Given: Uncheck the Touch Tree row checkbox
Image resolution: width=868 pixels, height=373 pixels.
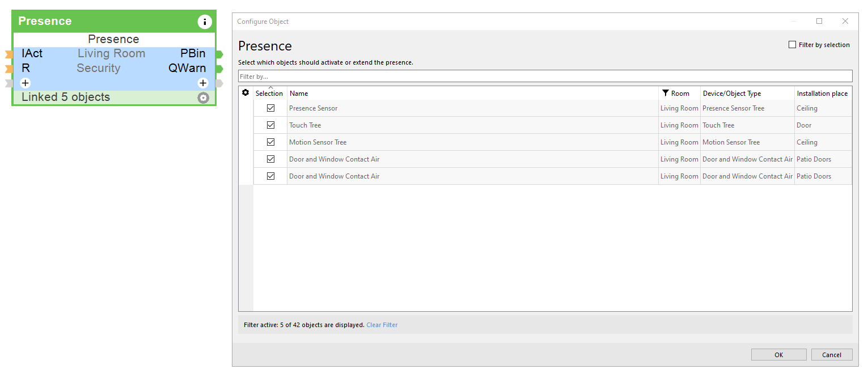Looking at the screenshot, I should 270,125.
